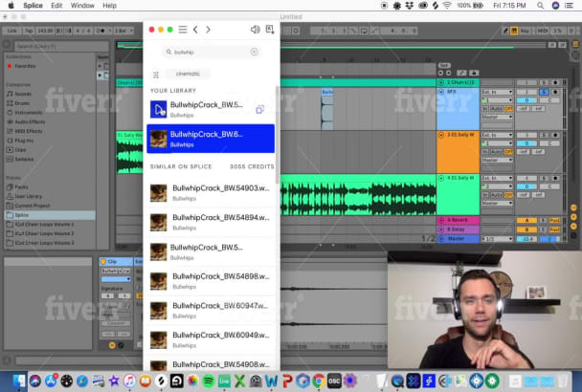Click the Splice speaker volume icon
Image resolution: width=582 pixels, height=392 pixels.
(255, 30)
